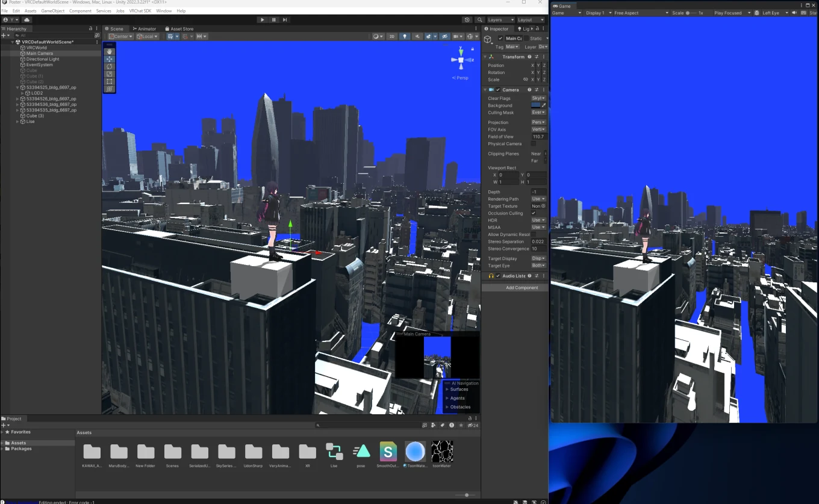Screen dimensions: 819x504
Task: Disable the Camera component checkbox
Action: [498, 90]
